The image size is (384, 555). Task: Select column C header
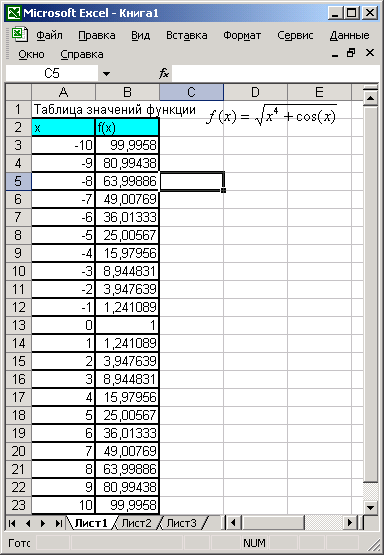tap(191, 92)
